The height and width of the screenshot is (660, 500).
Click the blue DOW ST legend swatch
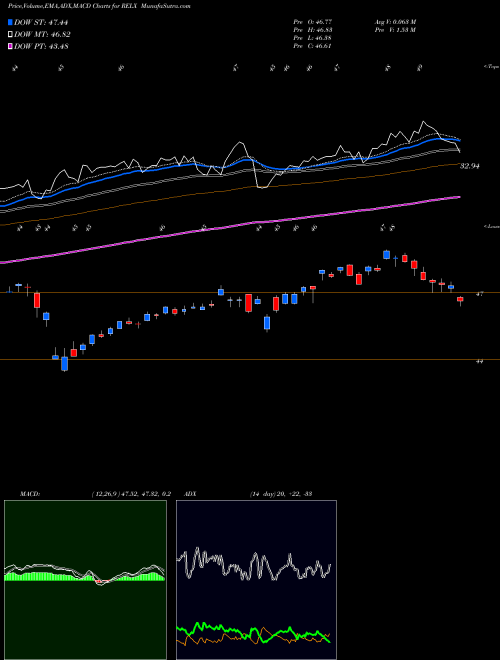point(11,22)
